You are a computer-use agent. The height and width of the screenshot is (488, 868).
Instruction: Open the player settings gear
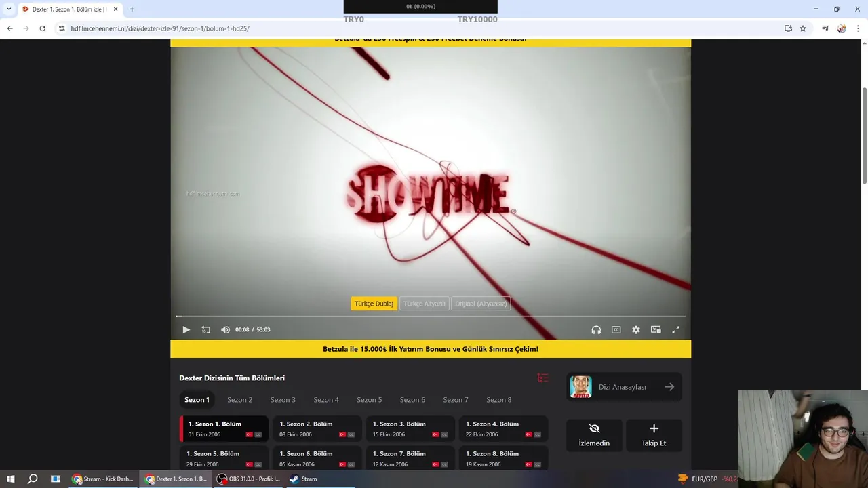(635, 330)
